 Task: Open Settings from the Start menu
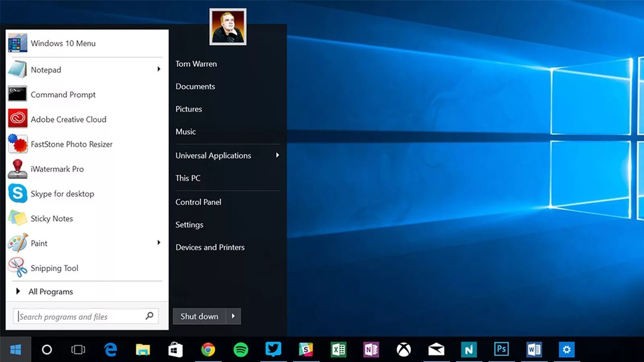189,224
